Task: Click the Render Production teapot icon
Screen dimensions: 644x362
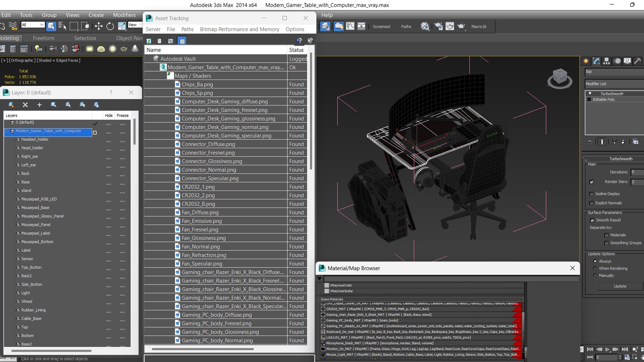Action: point(462,26)
